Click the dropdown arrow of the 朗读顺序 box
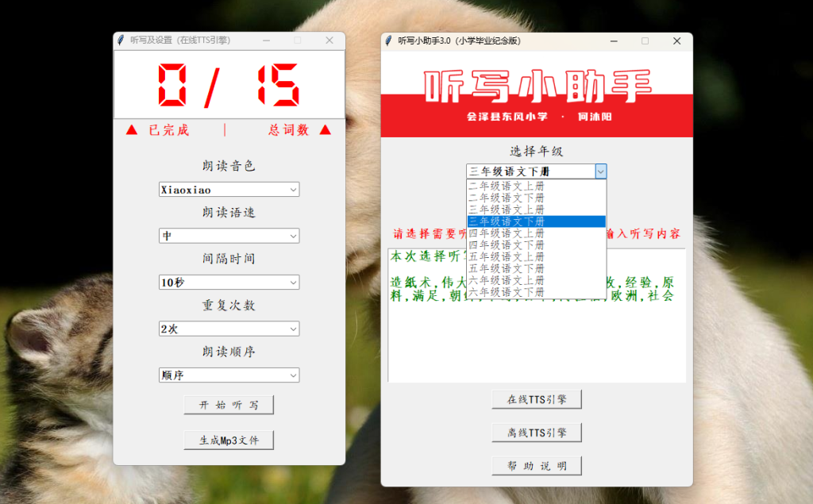 pos(294,375)
